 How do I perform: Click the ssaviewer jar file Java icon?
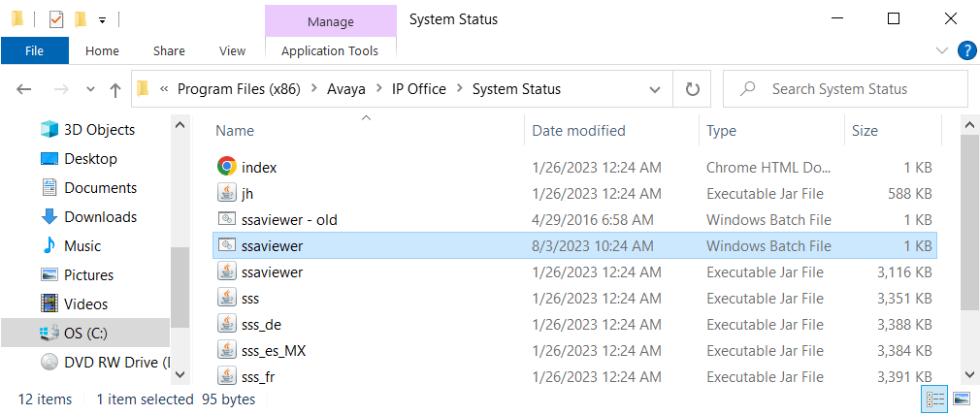click(226, 271)
